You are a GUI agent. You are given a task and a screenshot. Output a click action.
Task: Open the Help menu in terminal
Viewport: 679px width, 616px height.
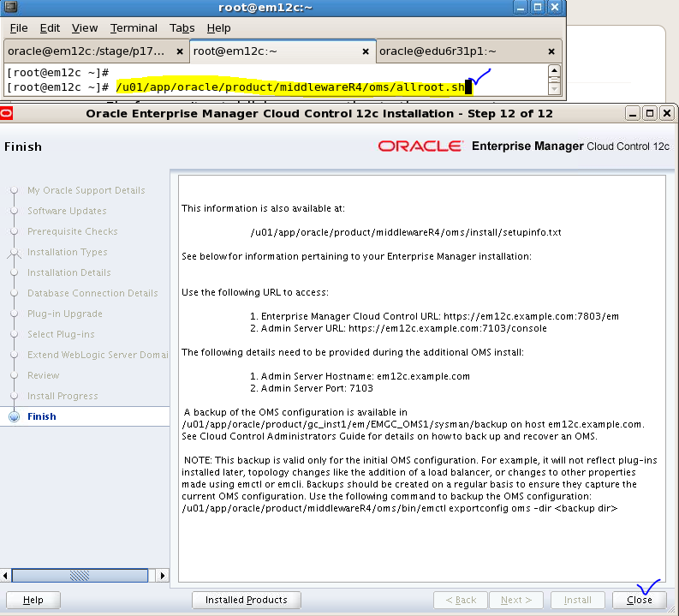[x=218, y=28]
